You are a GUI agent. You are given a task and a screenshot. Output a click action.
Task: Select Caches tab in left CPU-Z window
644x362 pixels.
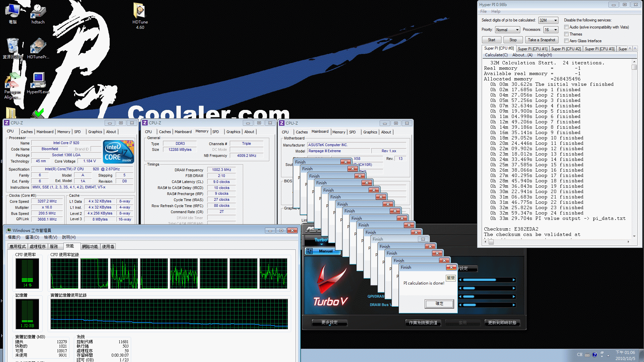[x=27, y=132]
